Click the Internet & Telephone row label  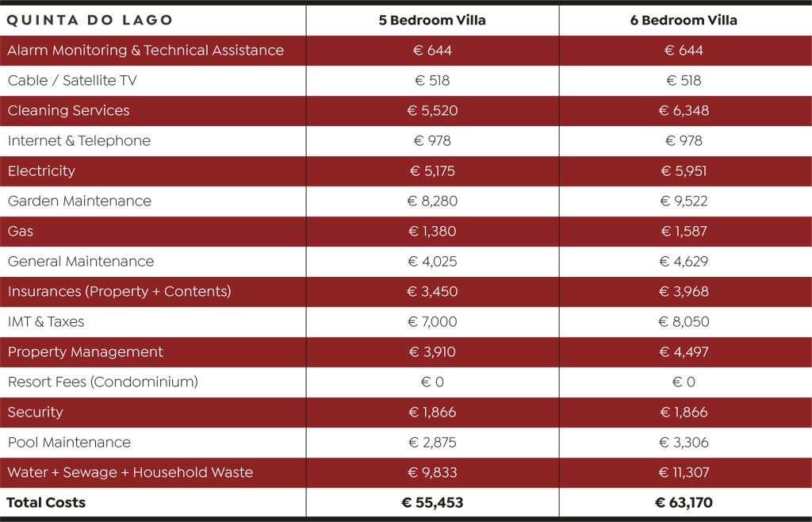coord(79,140)
